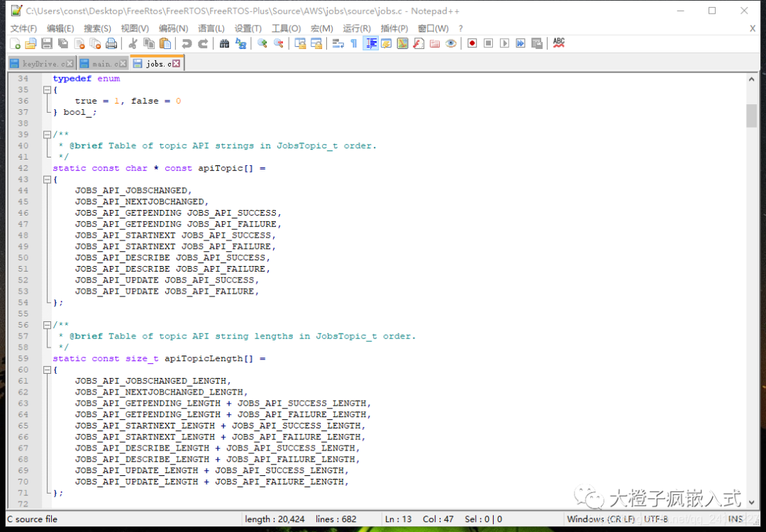
Task: Click the New file toolbar icon
Action: click(x=14, y=44)
